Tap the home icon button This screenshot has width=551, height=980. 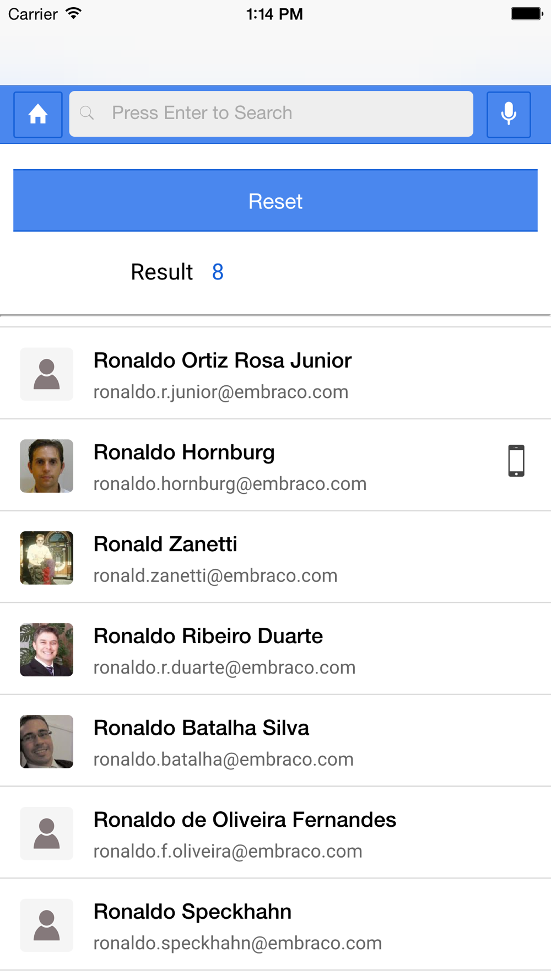[38, 115]
